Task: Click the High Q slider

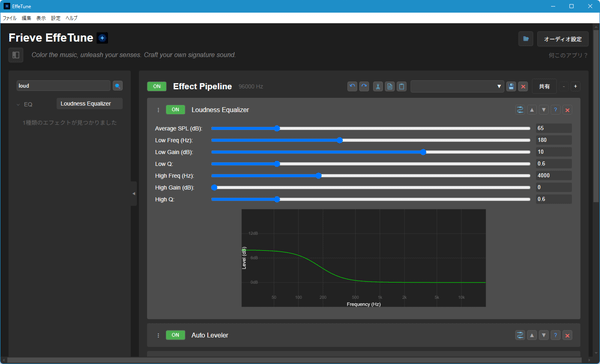Action: pos(370,199)
